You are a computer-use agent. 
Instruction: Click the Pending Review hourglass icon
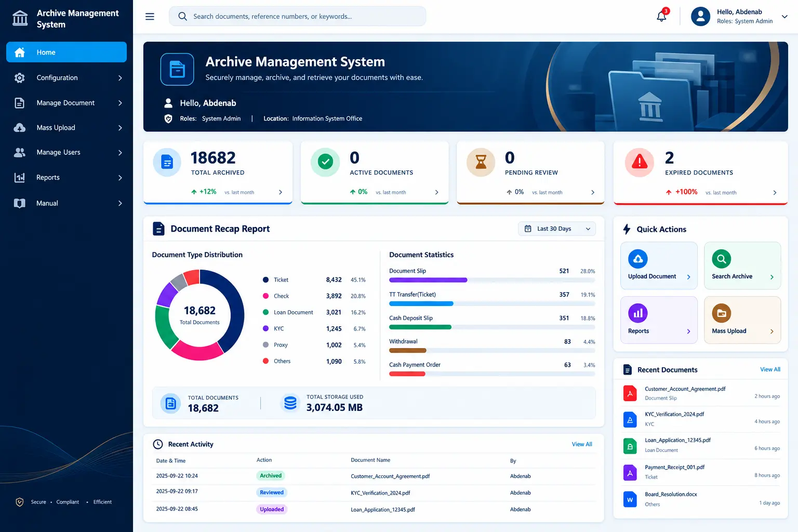(481, 162)
